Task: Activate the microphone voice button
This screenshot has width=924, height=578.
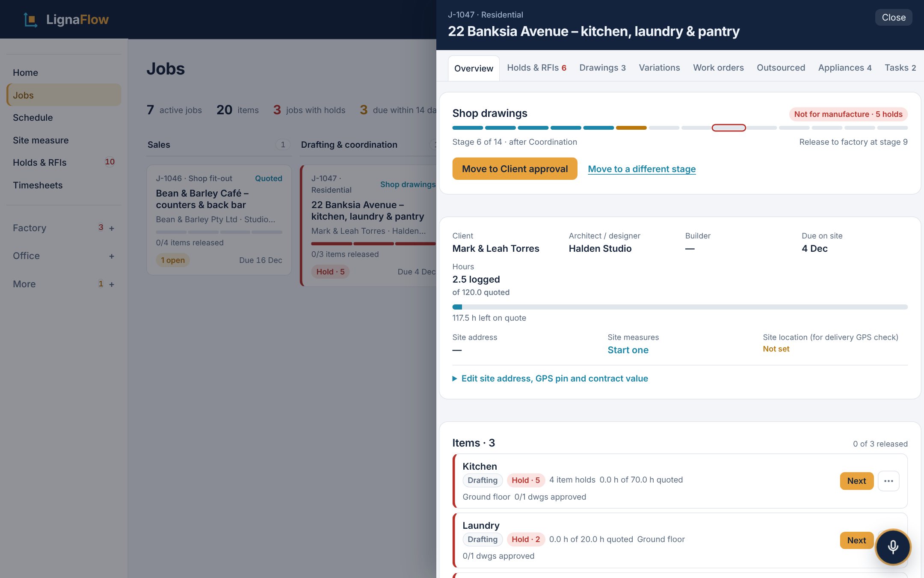Action: tap(893, 547)
